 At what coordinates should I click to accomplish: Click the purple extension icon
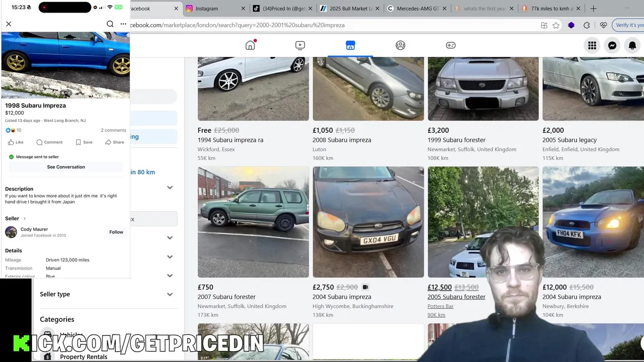[571, 25]
